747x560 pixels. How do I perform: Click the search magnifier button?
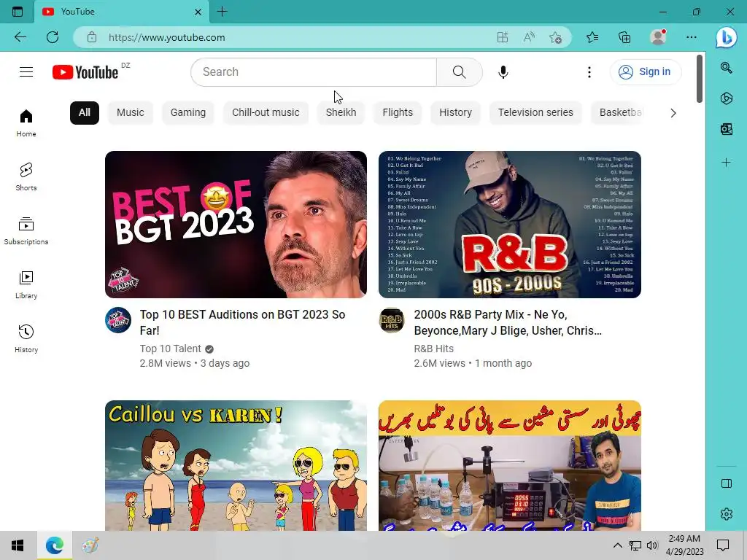tap(460, 72)
